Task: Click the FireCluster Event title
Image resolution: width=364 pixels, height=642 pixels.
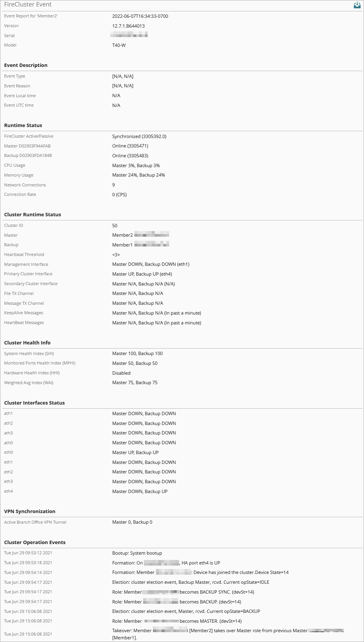Action: pyautogui.click(x=28, y=5)
